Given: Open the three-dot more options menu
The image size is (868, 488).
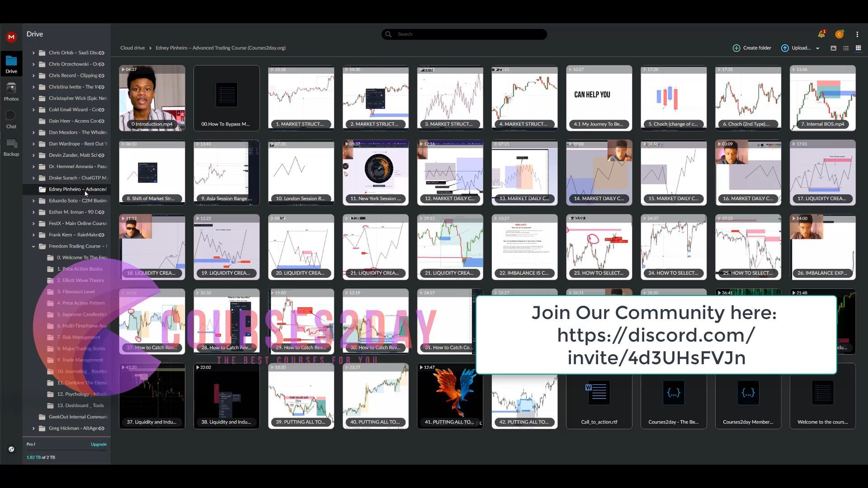Looking at the screenshot, I should pos(857,34).
